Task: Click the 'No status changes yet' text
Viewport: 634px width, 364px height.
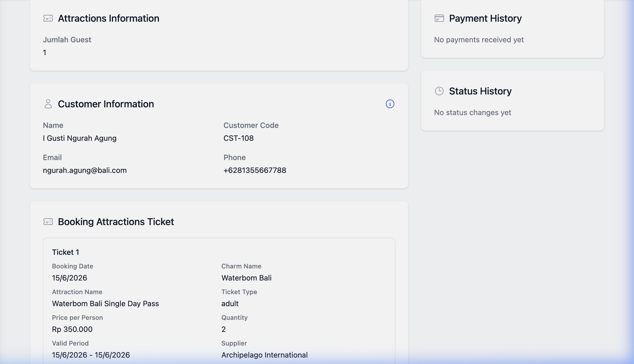Action: coord(473,112)
